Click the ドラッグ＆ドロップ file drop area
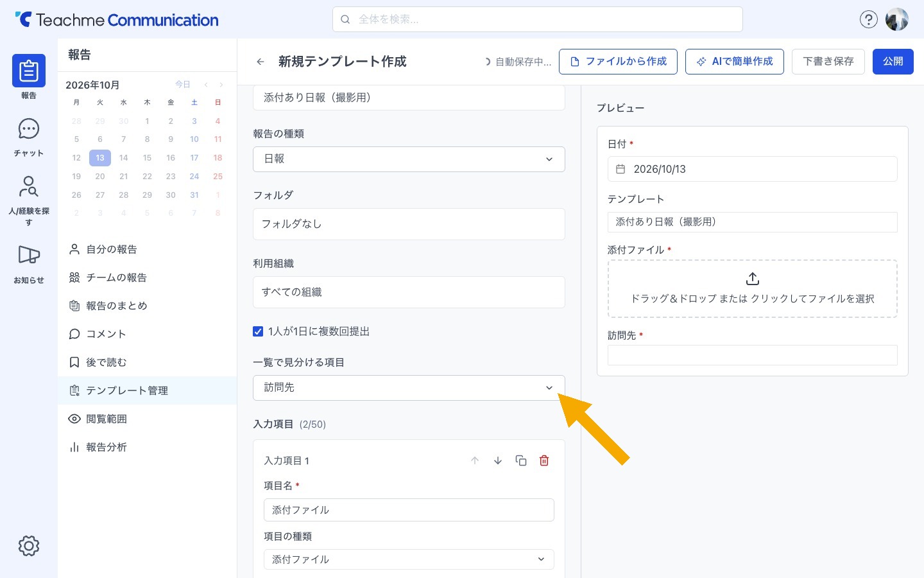924x578 pixels. (752, 288)
